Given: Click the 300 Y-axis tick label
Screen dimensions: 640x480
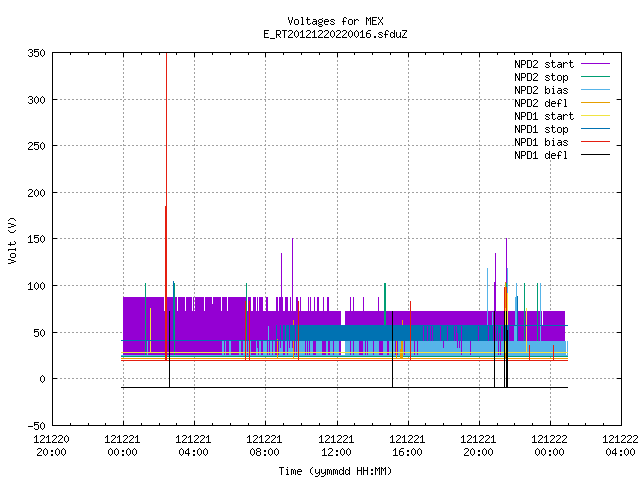Looking at the screenshot, I should [36, 100].
